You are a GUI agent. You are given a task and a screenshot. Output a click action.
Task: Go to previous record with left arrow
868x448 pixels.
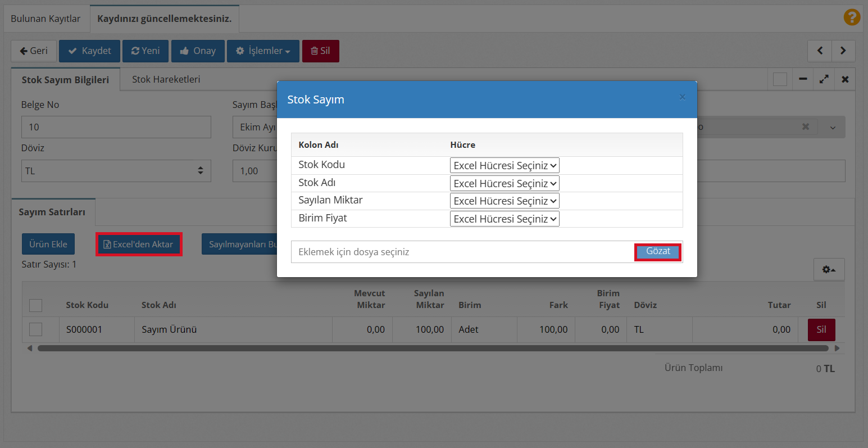pyautogui.click(x=820, y=51)
